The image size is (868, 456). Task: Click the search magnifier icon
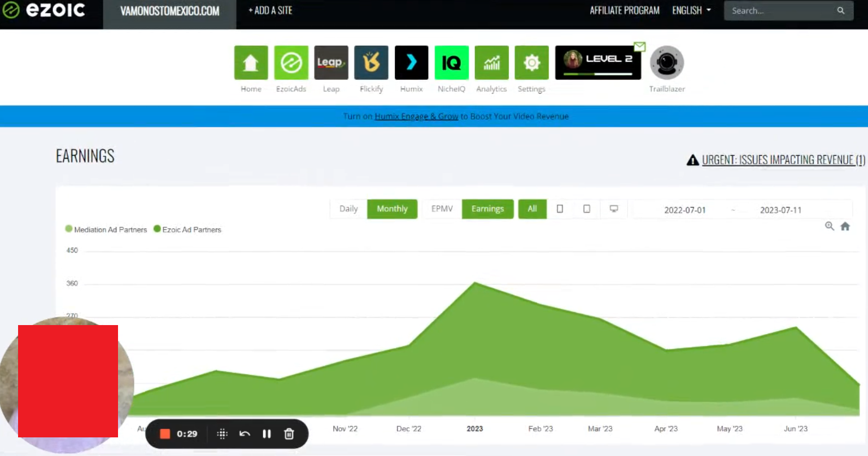[x=840, y=11]
